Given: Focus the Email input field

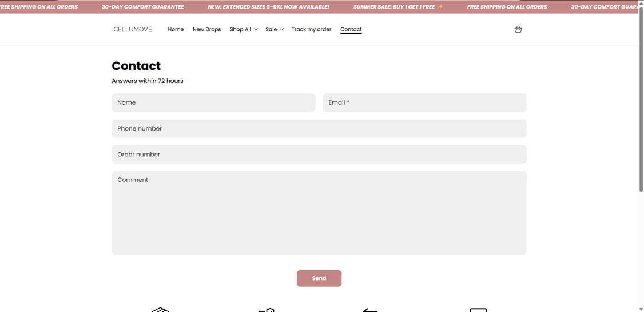Looking at the screenshot, I should pyautogui.click(x=425, y=103).
